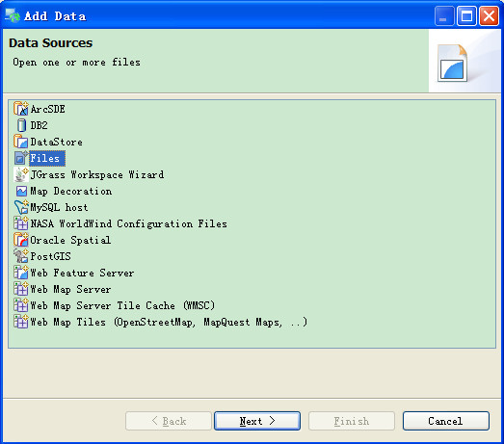Screen dimensions: 504x444
Task: Select the highlighted Files entry
Action: click(47, 158)
